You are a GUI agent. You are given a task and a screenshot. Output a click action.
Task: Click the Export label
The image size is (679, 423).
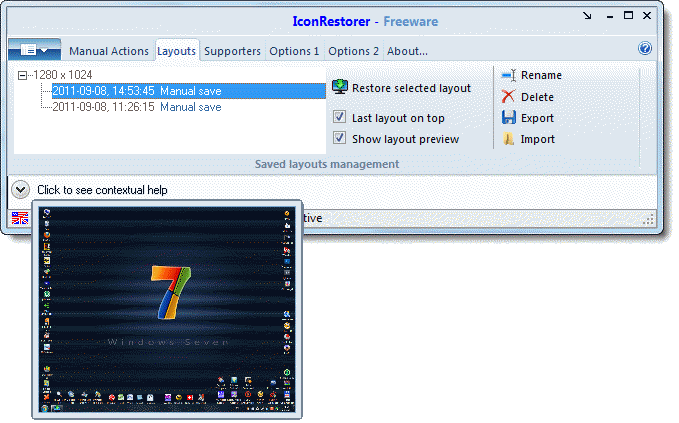tap(537, 118)
